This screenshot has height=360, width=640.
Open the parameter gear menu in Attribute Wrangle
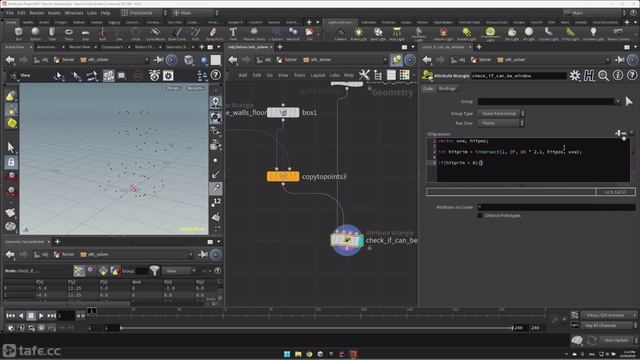575,76
